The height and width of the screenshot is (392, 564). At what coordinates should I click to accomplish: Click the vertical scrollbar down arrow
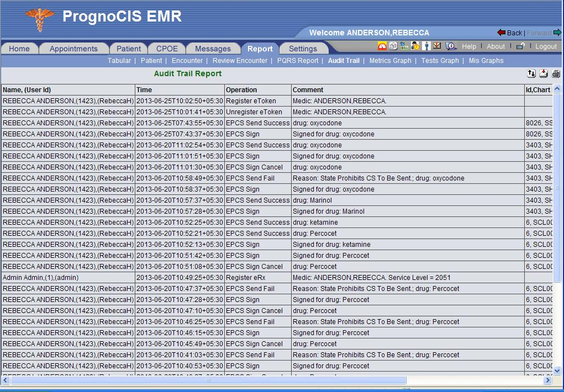coord(557,370)
